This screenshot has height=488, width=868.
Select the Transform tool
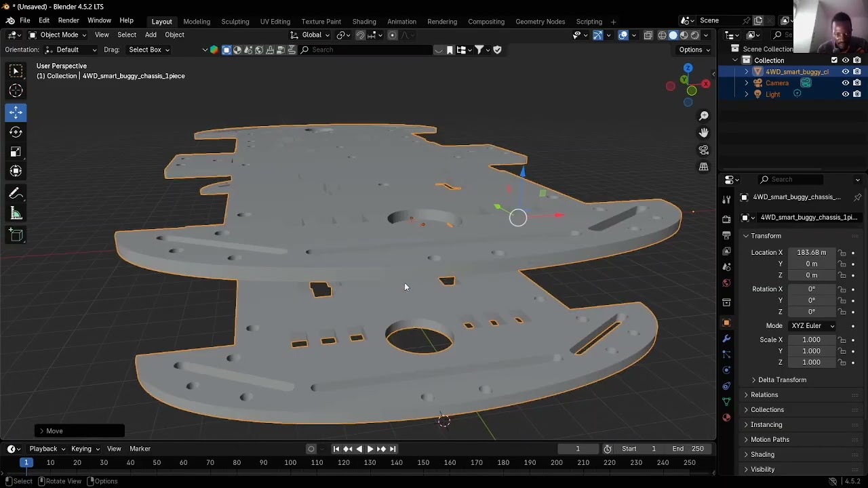[x=16, y=171]
